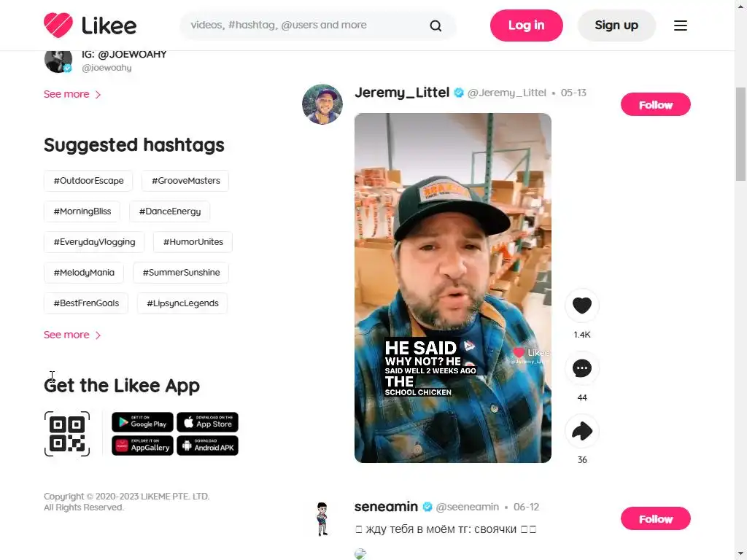Open the Google Play download badge
747x560 pixels.
tap(142, 422)
